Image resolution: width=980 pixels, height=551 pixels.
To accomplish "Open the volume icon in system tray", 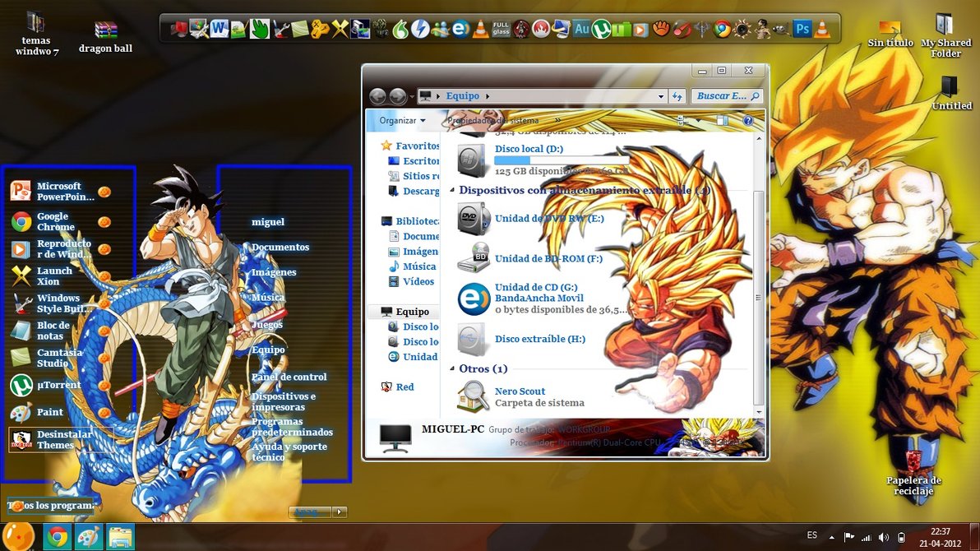I will (x=883, y=537).
